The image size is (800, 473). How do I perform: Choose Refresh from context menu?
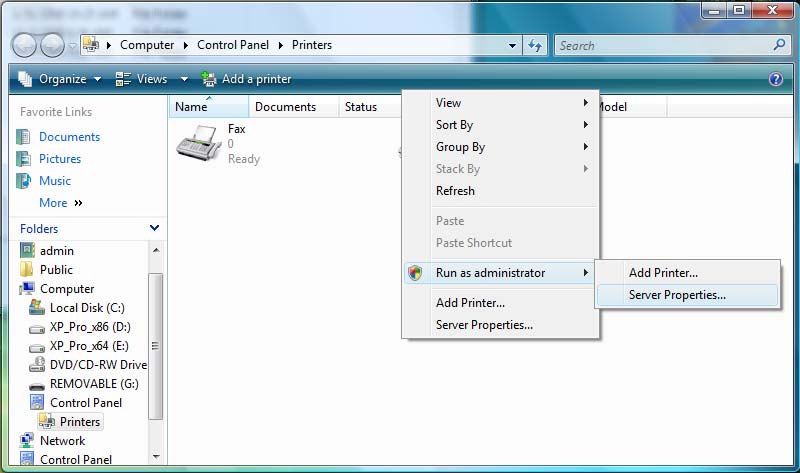(x=501, y=190)
